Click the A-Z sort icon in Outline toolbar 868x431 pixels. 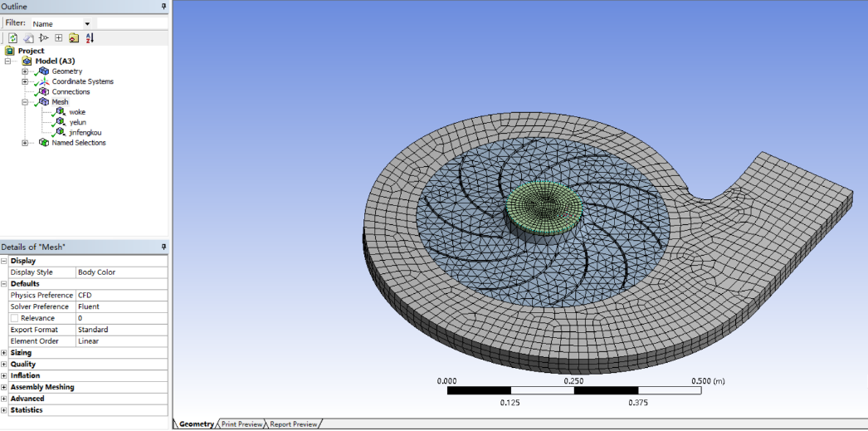tap(90, 37)
